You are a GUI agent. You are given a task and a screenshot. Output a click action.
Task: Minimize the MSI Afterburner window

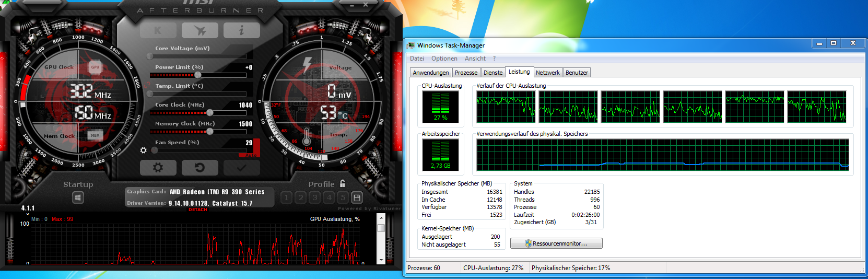[352, 5]
